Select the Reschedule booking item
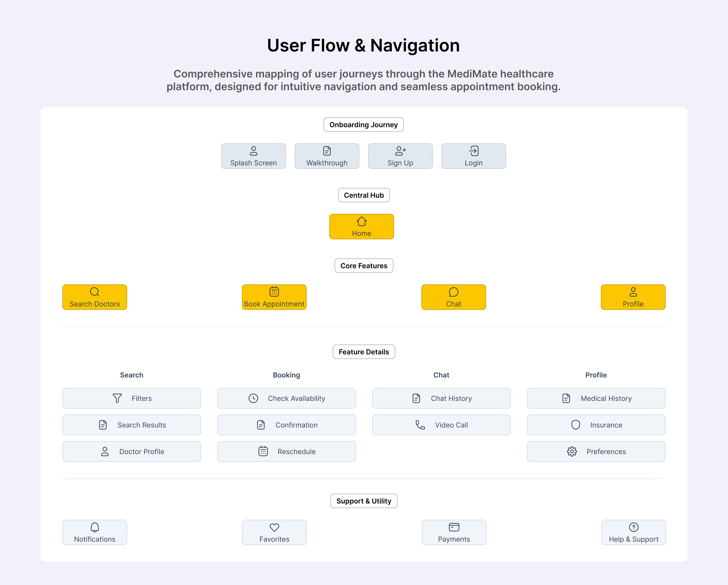Viewport: 728px width, 585px height. click(286, 451)
